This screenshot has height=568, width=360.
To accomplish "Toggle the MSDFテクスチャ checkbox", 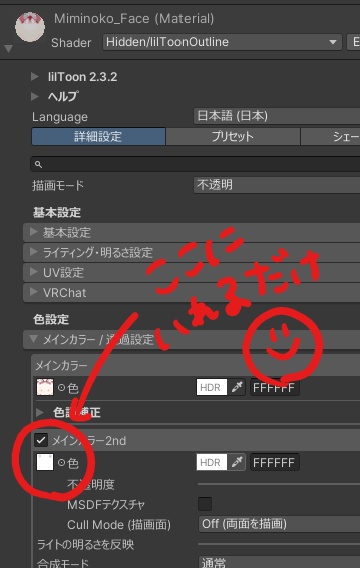I will pyautogui.click(x=205, y=504).
